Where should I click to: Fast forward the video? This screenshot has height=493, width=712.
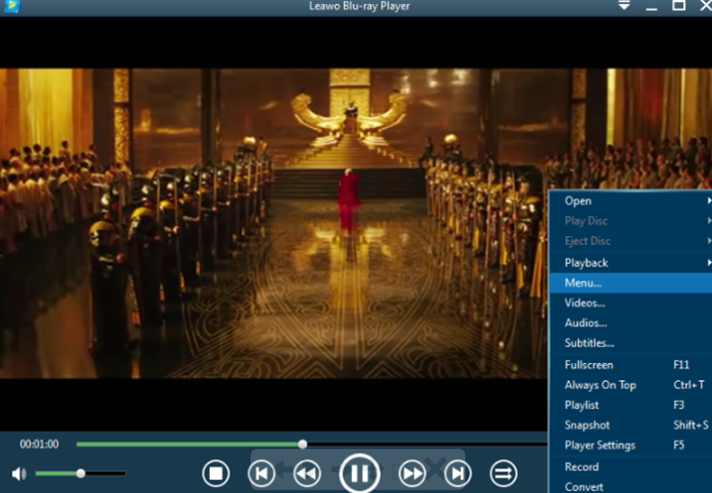(x=412, y=473)
